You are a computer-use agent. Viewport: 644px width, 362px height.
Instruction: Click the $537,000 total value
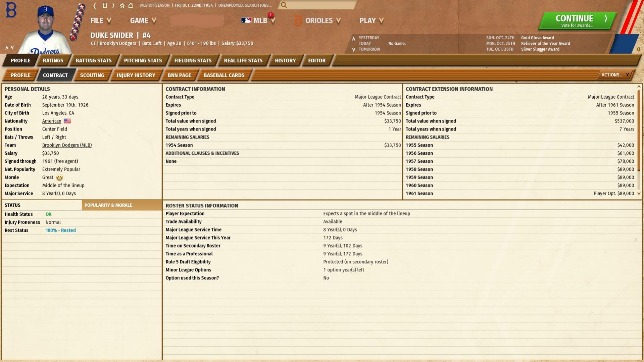(x=624, y=121)
